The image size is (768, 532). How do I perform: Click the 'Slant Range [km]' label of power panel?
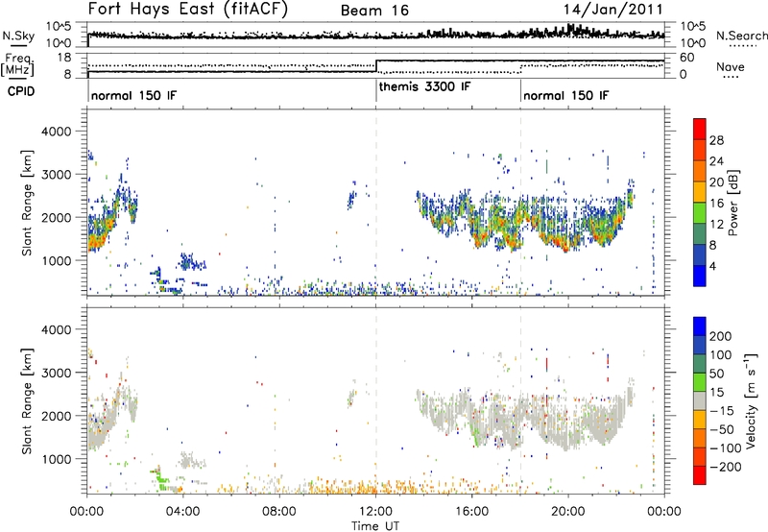(27, 203)
